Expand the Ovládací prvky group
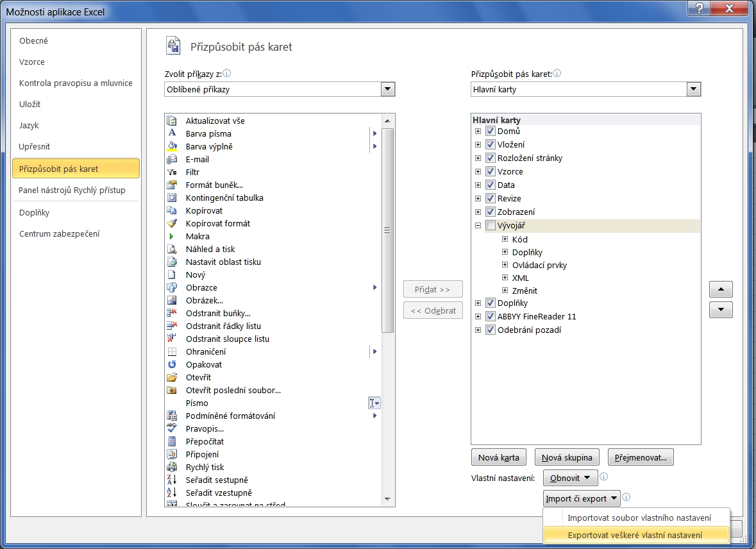Viewport: 756px width, 549px height. tap(505, 264)
